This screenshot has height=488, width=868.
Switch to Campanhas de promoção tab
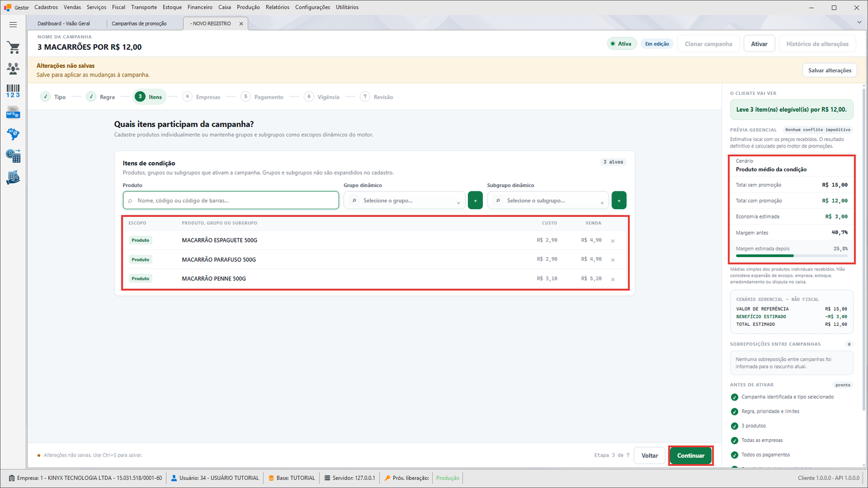point(139,23)
